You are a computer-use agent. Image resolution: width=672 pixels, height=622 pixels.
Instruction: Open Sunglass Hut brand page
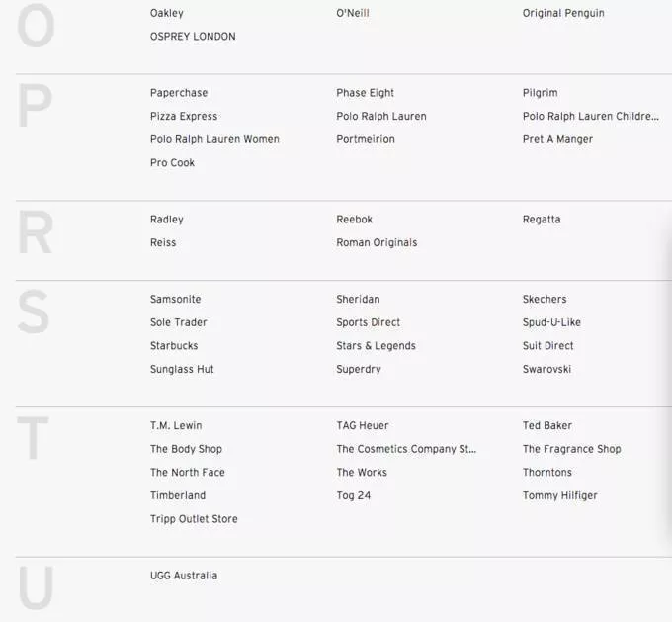[182, 369]
